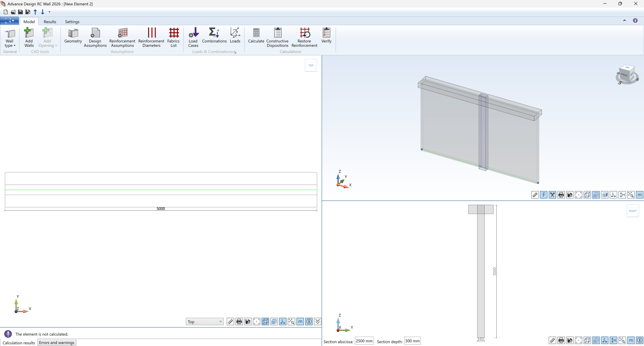644x346 pixels.
Task: Toggle the highlighted shaded cube in 3D view toolbar
Action: tap(596, 195)
